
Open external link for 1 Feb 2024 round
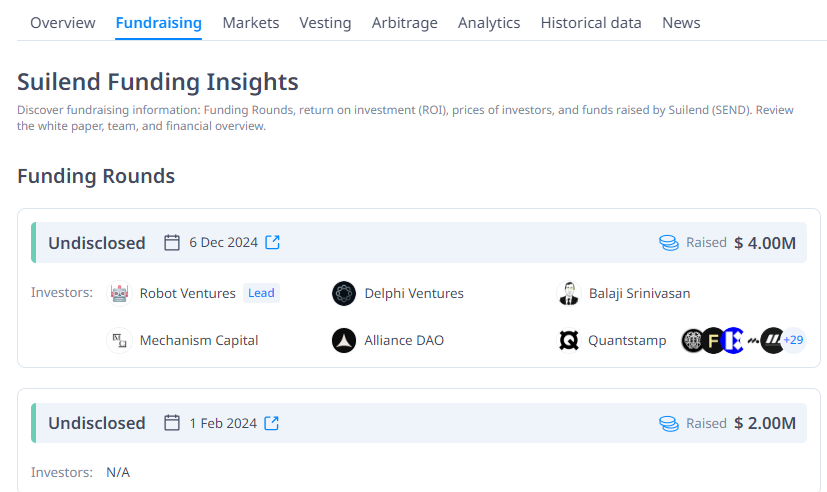click(x=271, y=423)
